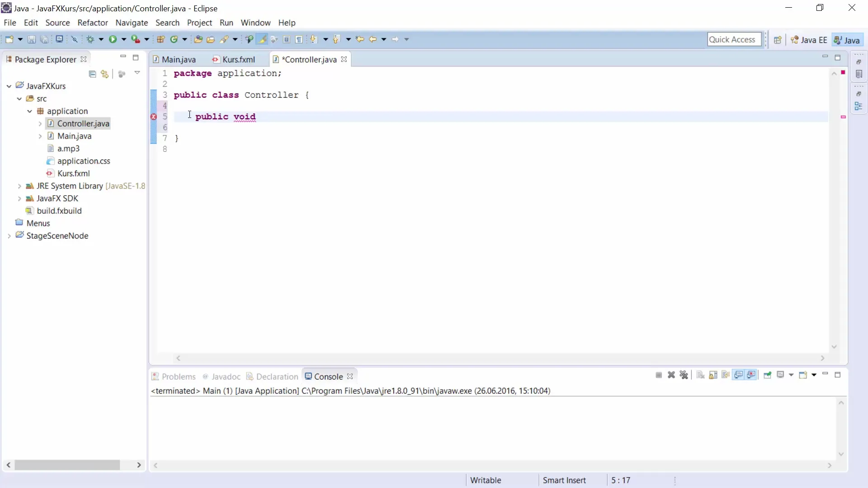Remove Launch icon in Console toolbar
Screen dimensions: 868x488
click(x=671, y=375)
